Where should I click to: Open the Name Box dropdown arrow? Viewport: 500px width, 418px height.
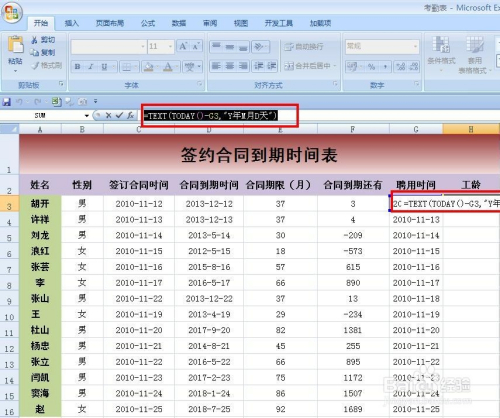(x=87, y=116)
